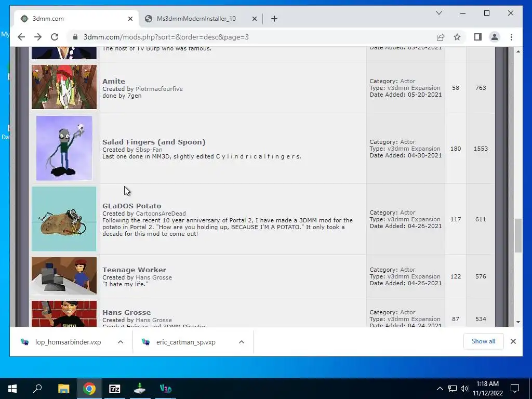The height and width of the screenshot is (399, 532).
Task: Click the vertical scrollbar thumb
Action: (518, 235)
